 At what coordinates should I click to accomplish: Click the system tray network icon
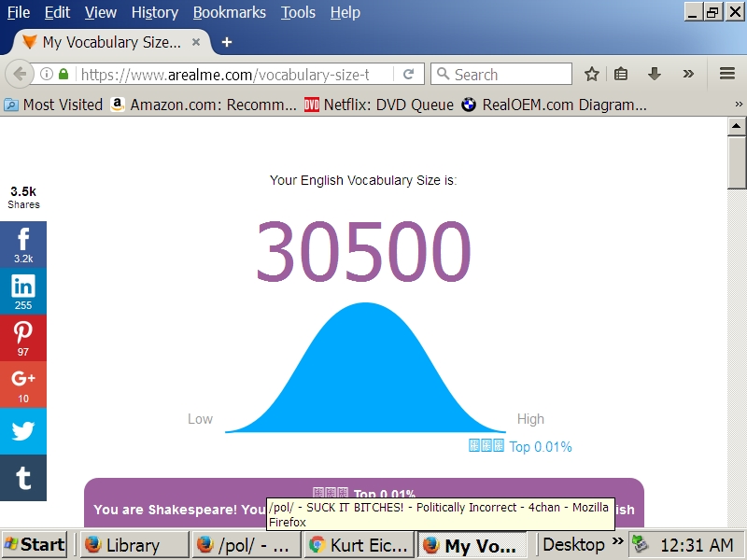click(x=641, y=544)
